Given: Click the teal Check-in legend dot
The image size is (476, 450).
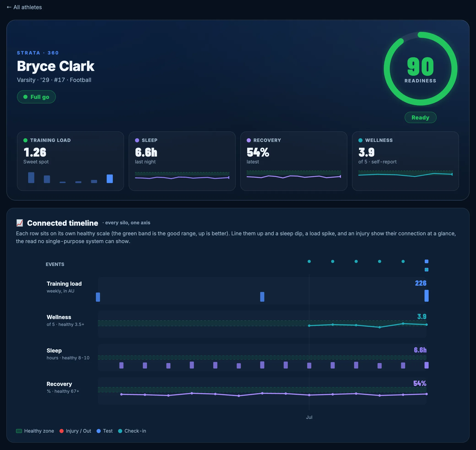Looking at the screenshot, I should pos(120,431).
